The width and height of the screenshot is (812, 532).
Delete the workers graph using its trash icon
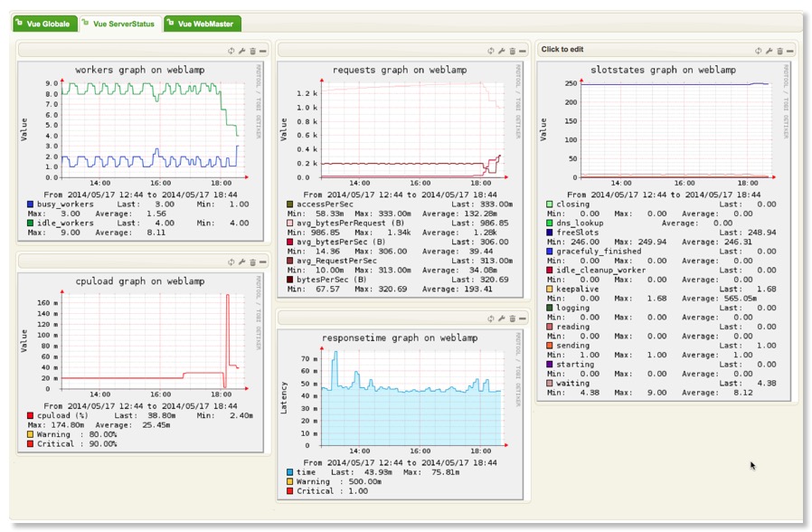point(253,52)
